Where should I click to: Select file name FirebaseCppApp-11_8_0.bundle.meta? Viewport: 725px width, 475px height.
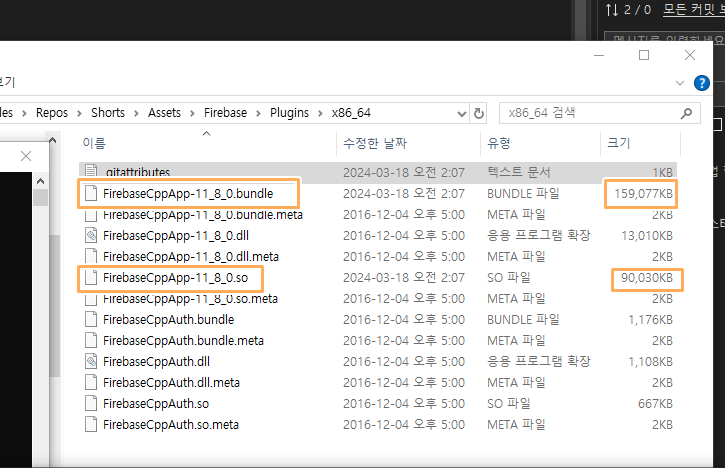click(203, 215)
